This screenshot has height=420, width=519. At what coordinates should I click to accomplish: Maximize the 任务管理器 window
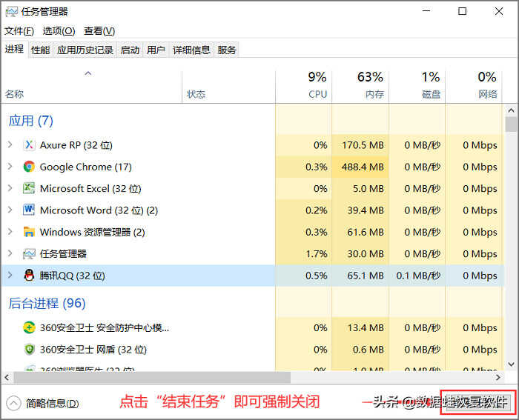coord(463,11)
